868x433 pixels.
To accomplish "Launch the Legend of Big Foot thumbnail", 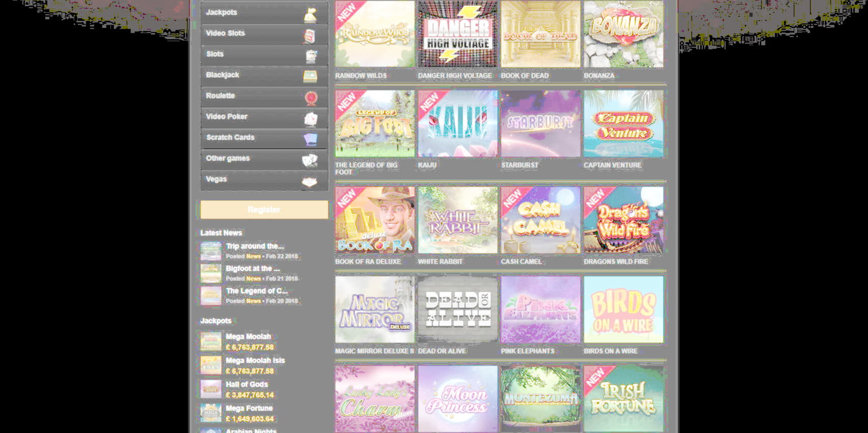I will coord(375,123).
